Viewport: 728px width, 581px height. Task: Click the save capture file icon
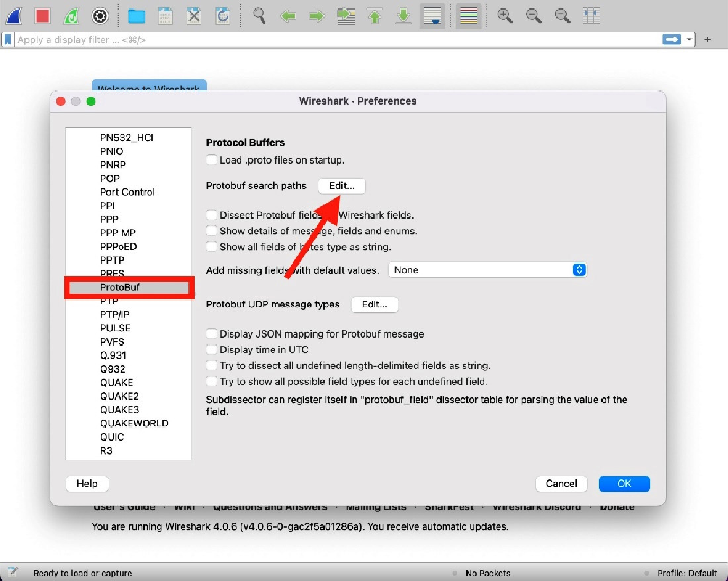(x=165, y=16)
